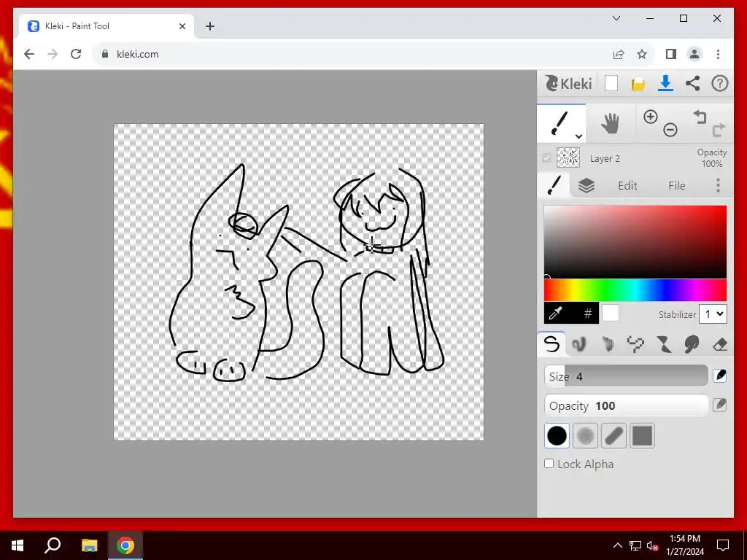Select the Smudge brush type
This screenshot has width=747, height=560.
pyautogui.click(x=692, y=344)
